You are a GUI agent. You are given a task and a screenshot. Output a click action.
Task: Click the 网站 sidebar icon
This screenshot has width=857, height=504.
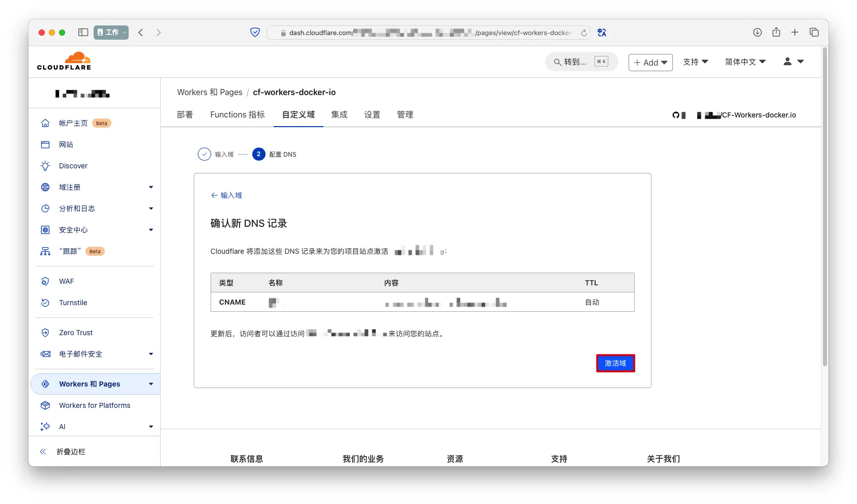pyautogui.click(x=45, y=144)
